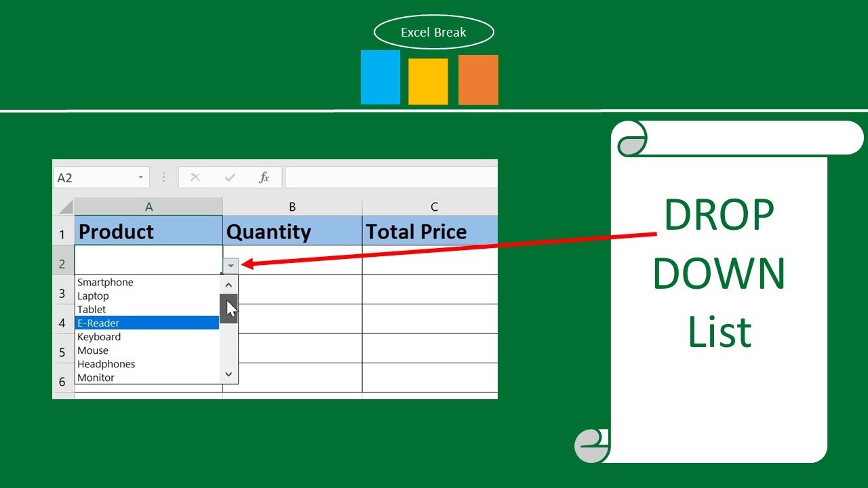Click the Quantity header cell

[292, 231]
